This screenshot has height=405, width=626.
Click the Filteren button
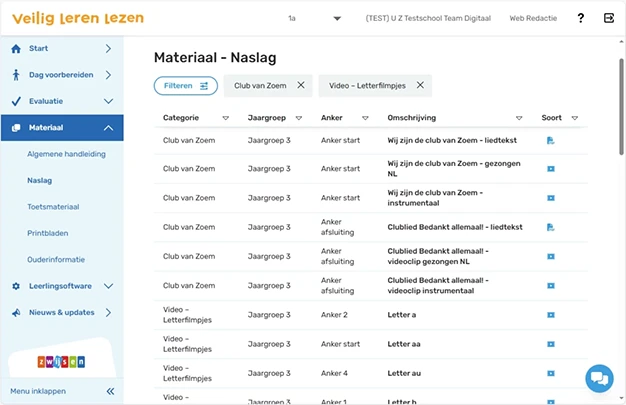pos(186,85)
